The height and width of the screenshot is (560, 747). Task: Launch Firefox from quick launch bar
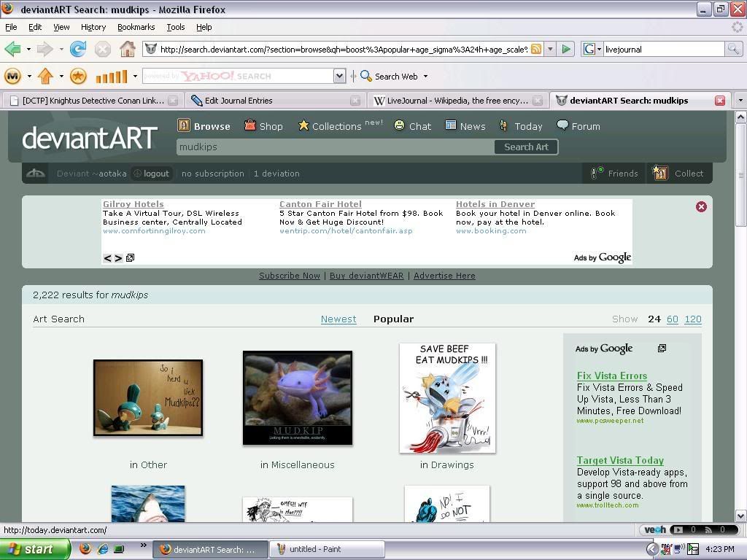pyautogui.click(x=85, y=549)
